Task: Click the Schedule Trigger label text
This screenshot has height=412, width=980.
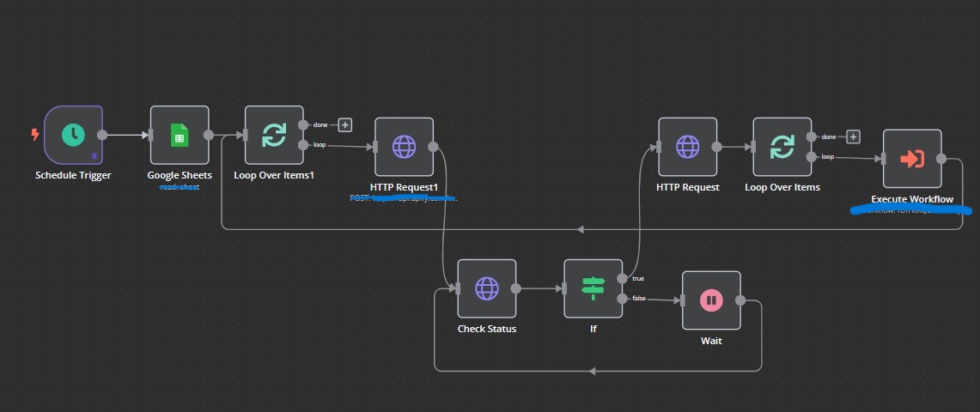Action: pyautogui.click(x=73, y=175)
